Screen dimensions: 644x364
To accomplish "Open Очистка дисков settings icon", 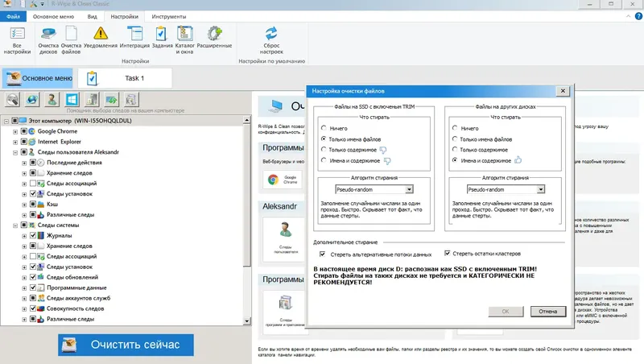I will [x=48, y=40].
